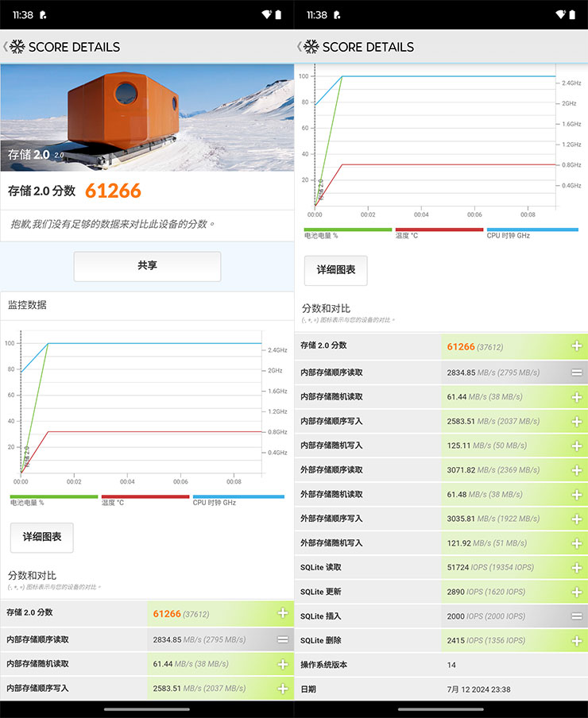Expand 外部存储顺序读取 row plus icon
The image size is (588, 718).
[x=577, y=470]
